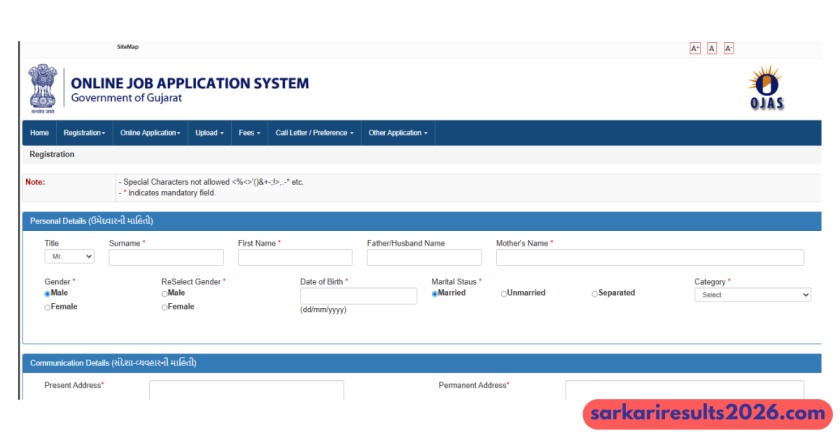Screen dimensions: 840x441
Task: Go to the Home menu item
Action: pyautogui.click(x=39, y=133)
